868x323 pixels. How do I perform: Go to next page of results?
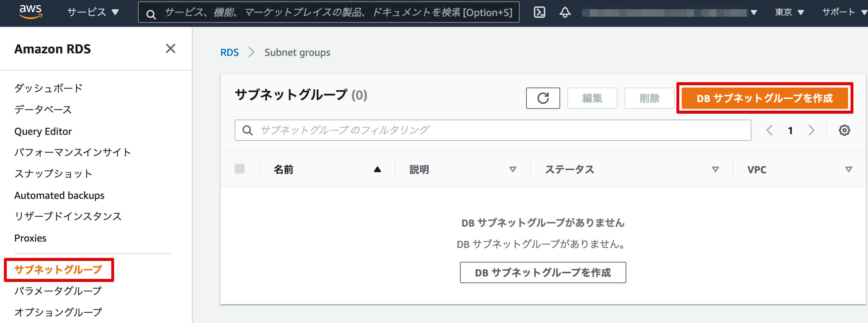pyautogui.click(x=811, y=130)
